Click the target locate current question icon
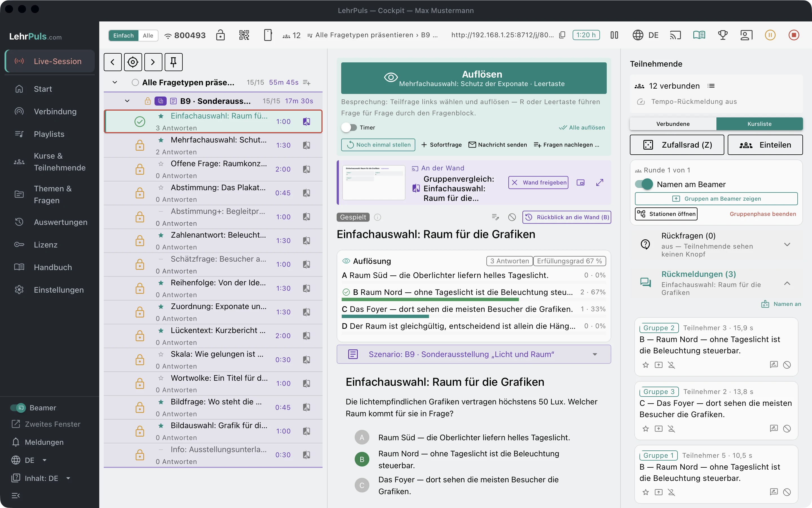Viewport: 812px width, 508px height. coord(133,62)
